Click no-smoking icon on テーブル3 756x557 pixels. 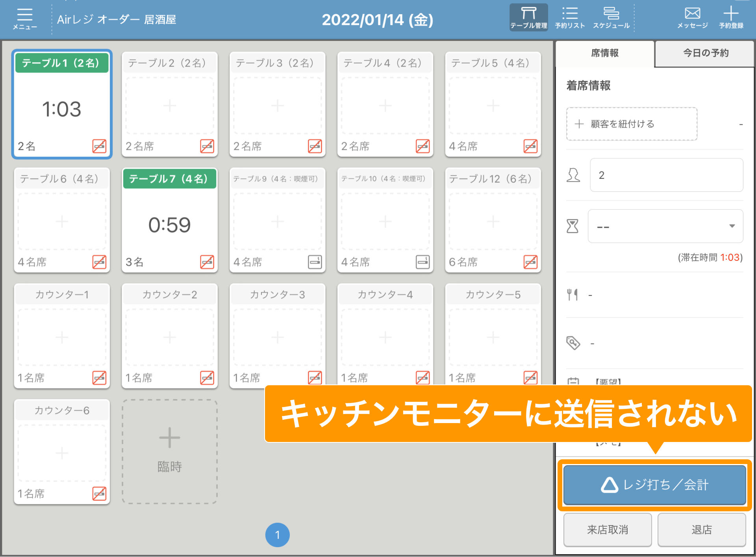315,146
